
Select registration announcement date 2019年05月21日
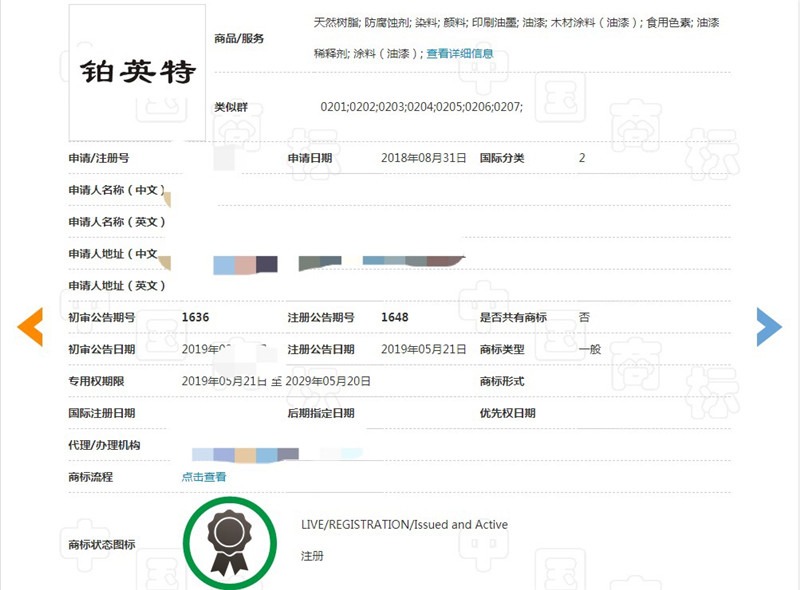tap(423, 350)
